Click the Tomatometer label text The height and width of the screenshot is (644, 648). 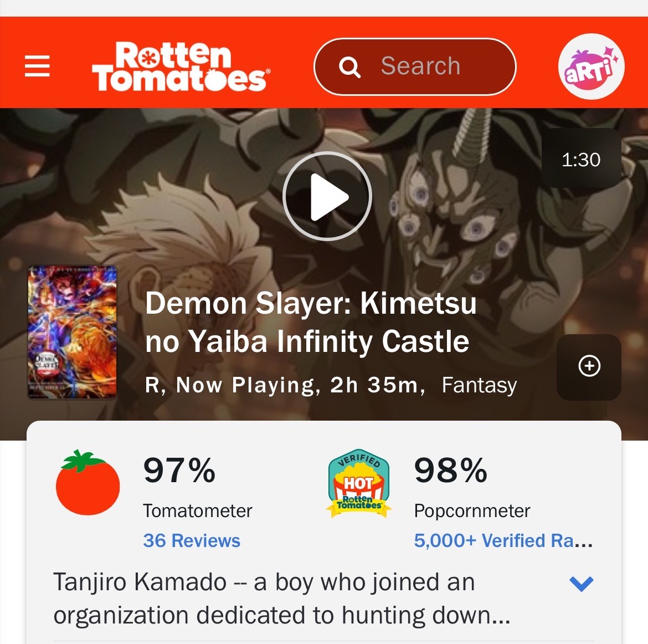[198, 511]
